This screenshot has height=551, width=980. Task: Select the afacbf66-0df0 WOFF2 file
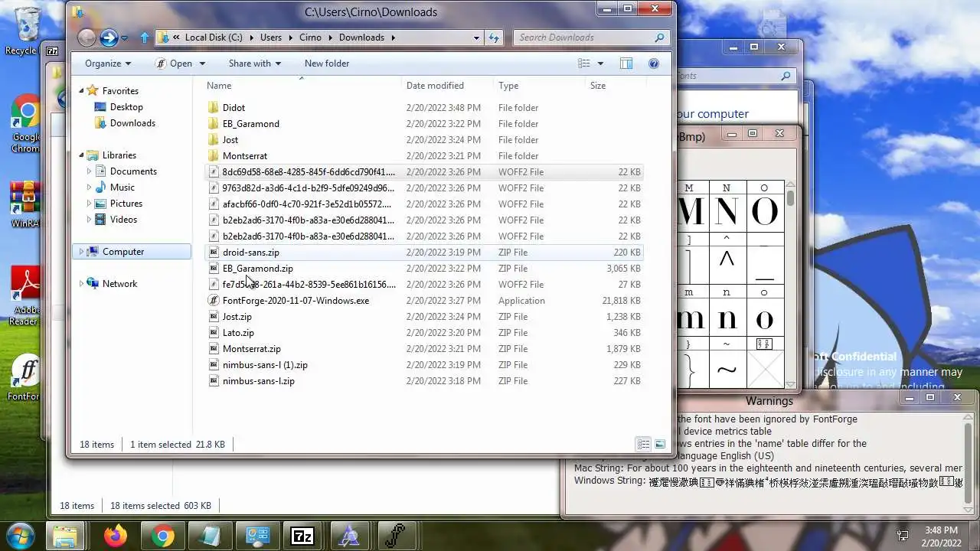point(424,204)
